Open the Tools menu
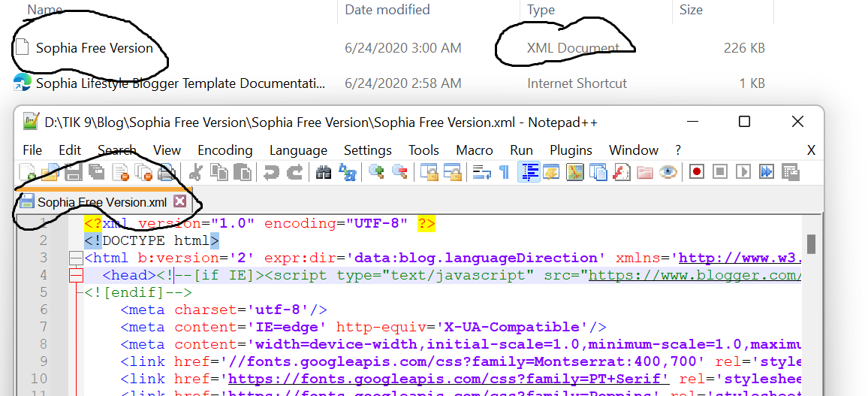The width and height of the screenshot is (868, 396). (x=424, y=150)
